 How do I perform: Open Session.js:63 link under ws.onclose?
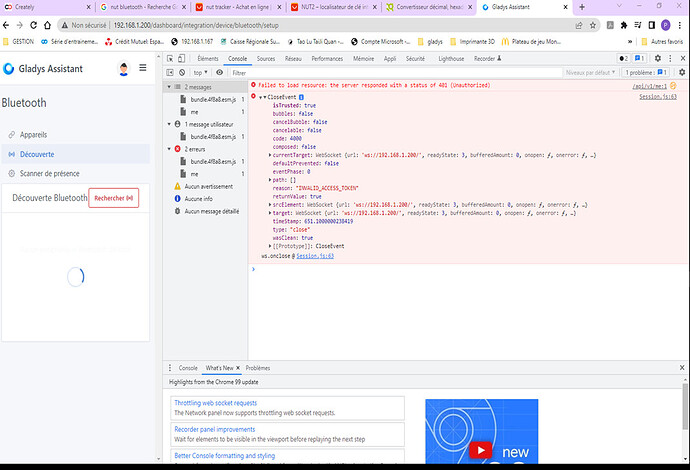315,256
